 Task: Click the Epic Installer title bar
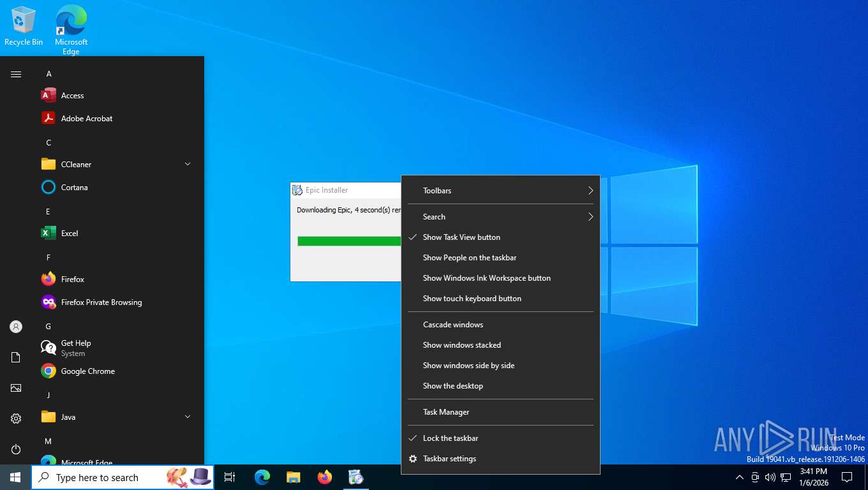click(346, 190)
